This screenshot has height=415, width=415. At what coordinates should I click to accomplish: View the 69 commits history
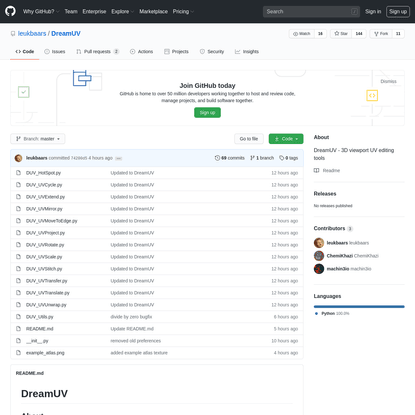pyautogui.click(x=230, y=158)
